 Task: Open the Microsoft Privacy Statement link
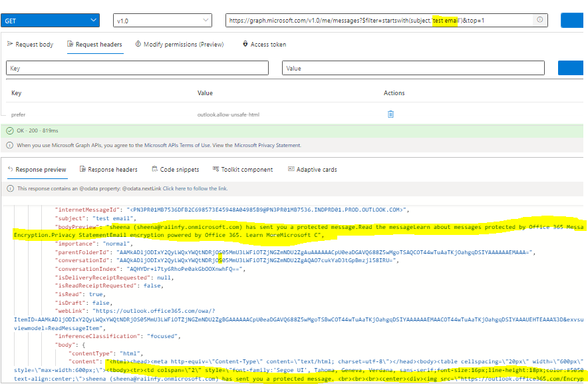pos(267,145)
